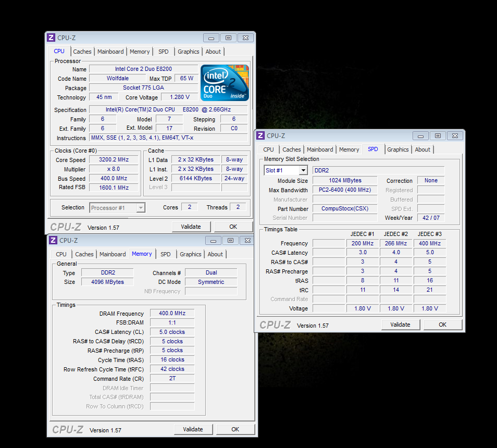Click the Socket 775 LGA package value
This screenshot has height=448, width=497.
click(x=143, y=88)
